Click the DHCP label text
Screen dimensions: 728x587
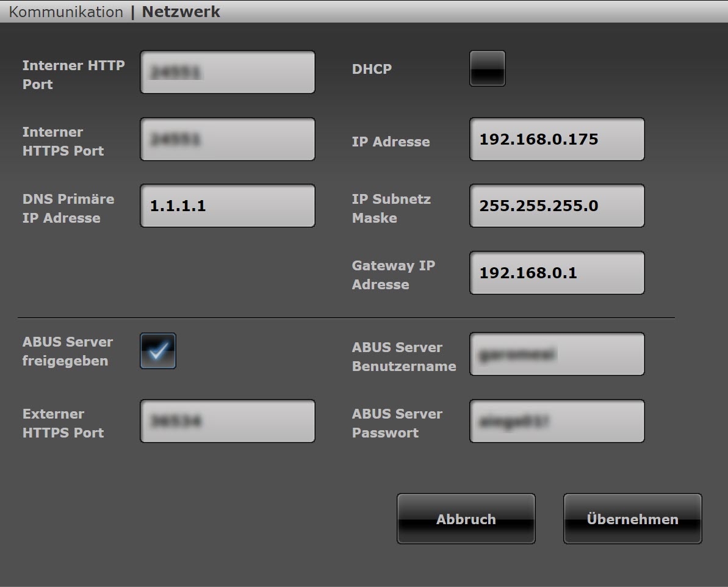click(x=372, y=69)
